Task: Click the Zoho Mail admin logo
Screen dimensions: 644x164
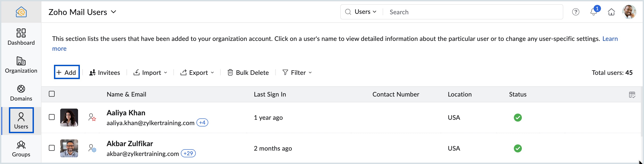Action: [x=21, y=12]
